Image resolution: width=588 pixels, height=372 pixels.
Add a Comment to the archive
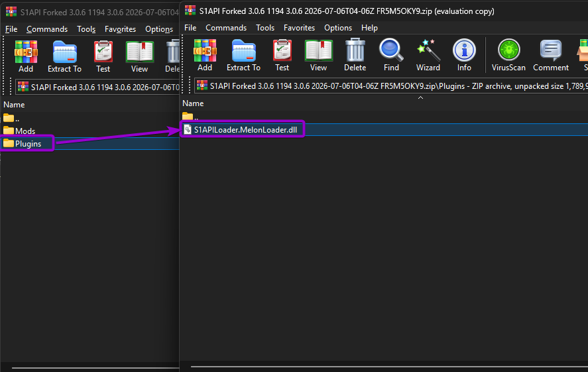point(551,55)
